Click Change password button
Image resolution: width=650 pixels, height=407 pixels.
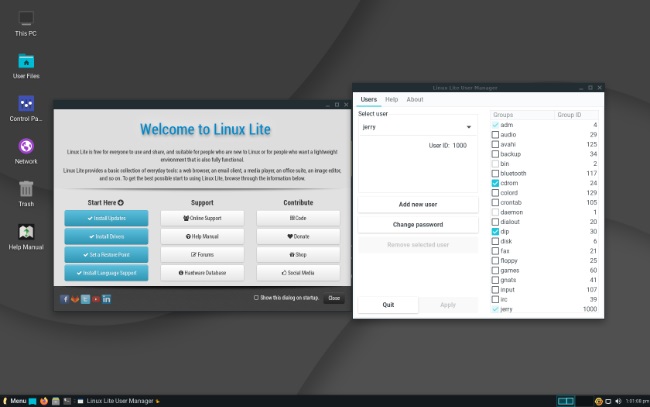point(418,225)
